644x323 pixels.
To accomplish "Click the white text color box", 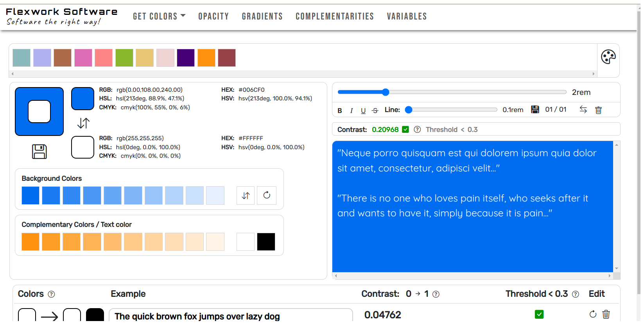I will point(83,147).
